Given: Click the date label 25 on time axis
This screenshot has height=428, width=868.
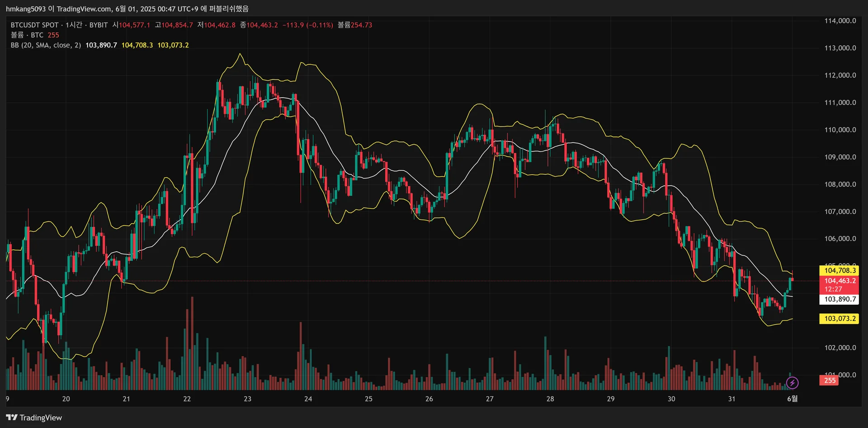Looking at the screenshot, I should pyautogui.click(x=368, y=399).
